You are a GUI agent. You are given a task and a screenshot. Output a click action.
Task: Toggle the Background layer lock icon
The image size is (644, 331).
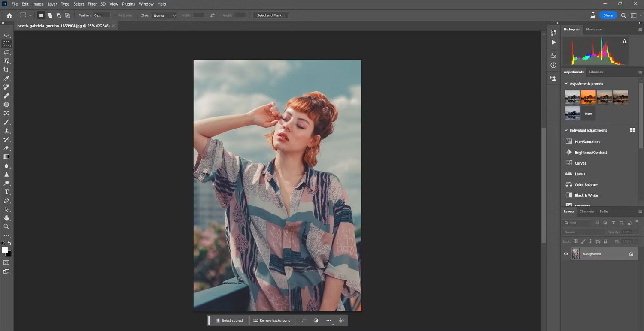(631, 254)
